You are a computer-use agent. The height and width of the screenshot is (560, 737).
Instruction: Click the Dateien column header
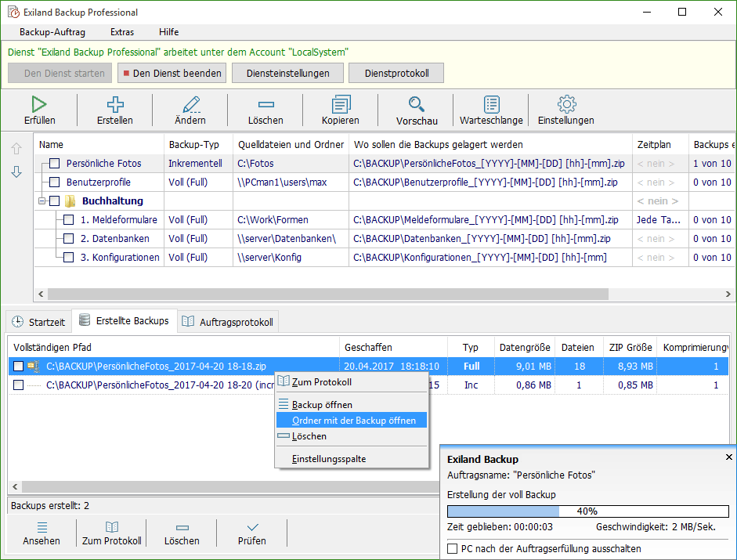[578, 348]
